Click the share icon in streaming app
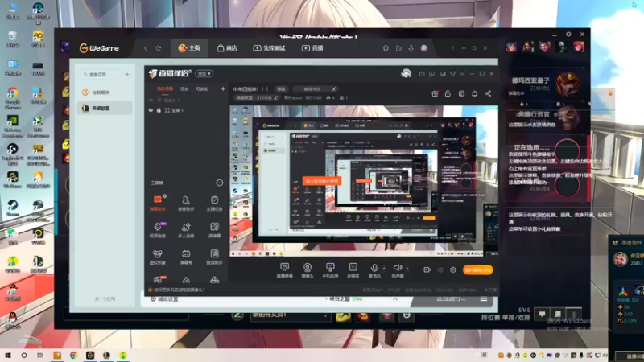644x362 pixels. point(488,93)
